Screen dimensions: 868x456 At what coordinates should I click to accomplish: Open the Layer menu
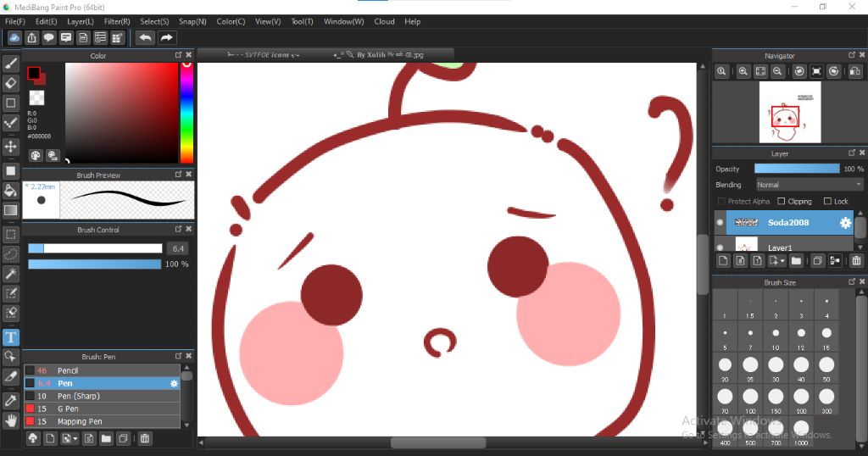[81, 21]
